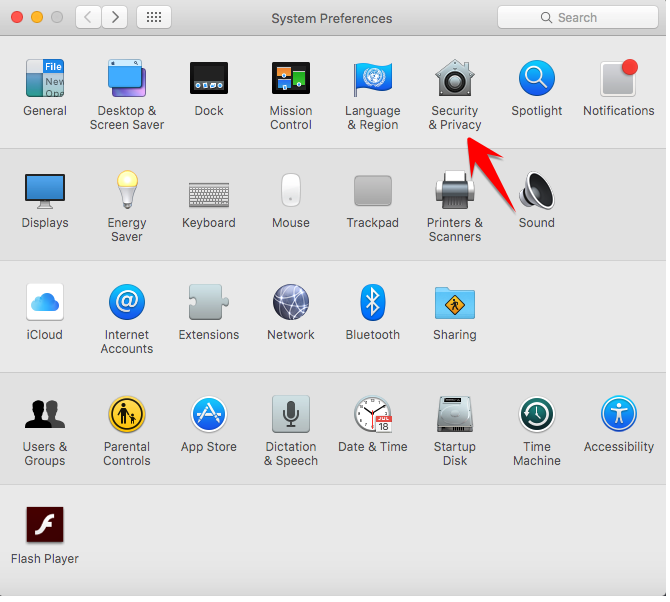This screenshot has height=602, width=670.
Task: Close the System Preferences window
Action: click(x=17, y=18)
